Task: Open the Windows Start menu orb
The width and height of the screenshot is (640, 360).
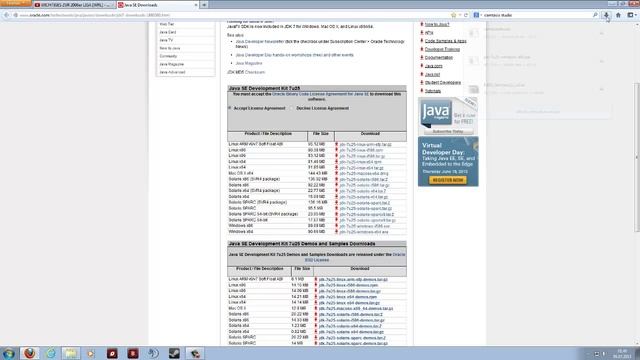Action: tap(9, 353)
